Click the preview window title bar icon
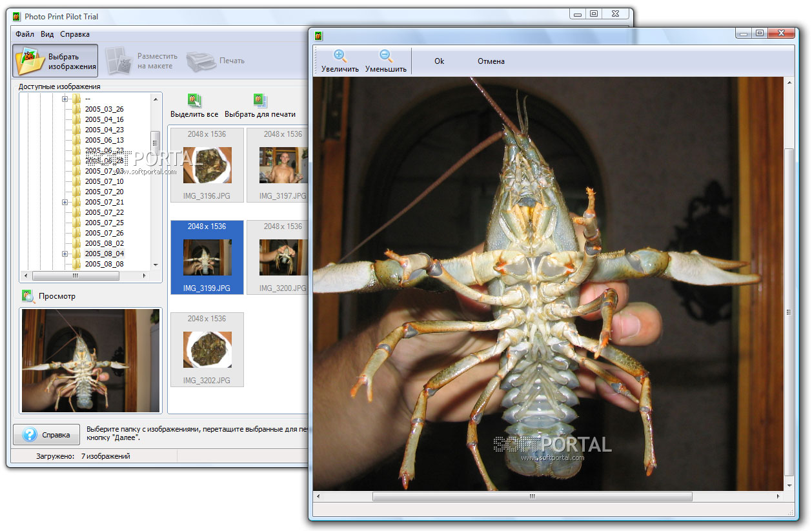 pos(318,35)
